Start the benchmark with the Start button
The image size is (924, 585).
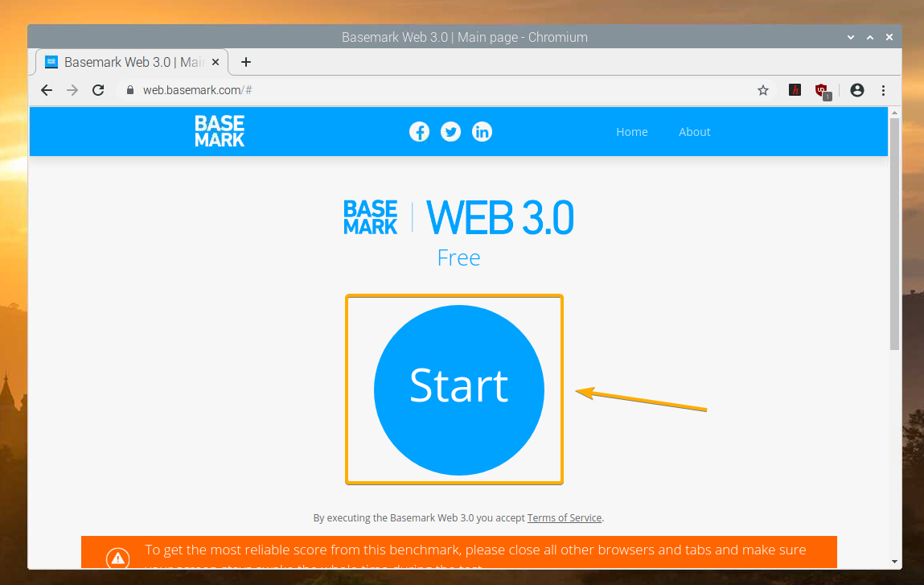coord(459,389)
